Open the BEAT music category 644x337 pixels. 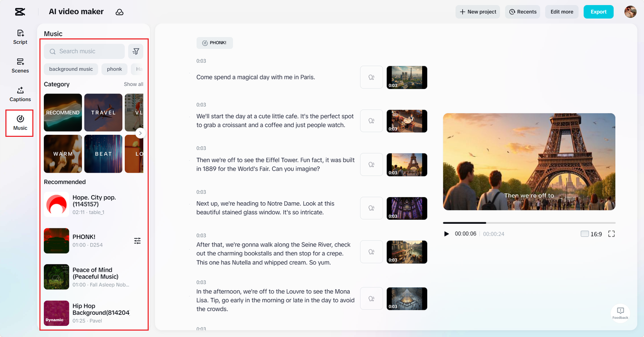pyautogui.click(x=103, y=154)
